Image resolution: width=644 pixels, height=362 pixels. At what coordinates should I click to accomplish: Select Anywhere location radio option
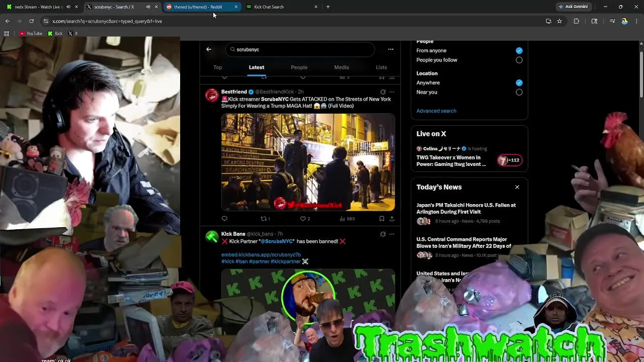point(519,82)
